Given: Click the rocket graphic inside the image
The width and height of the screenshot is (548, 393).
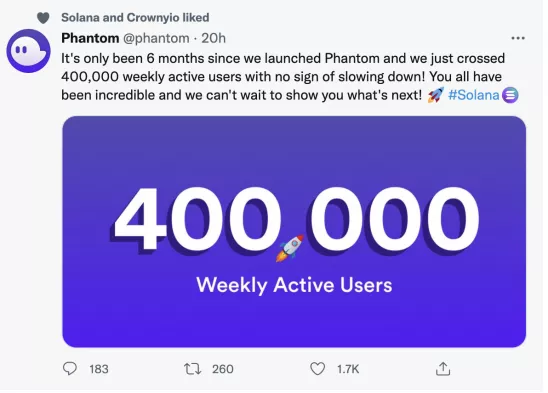Looking at the screenshot, I should [290, 248].
